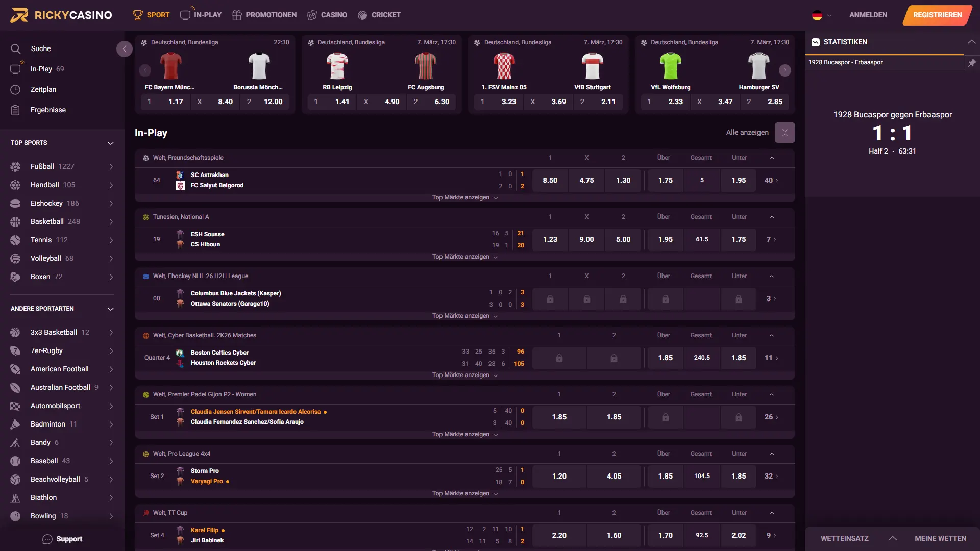Click Alle anzeigen link
980x551 pixels.
coord(747,132)
